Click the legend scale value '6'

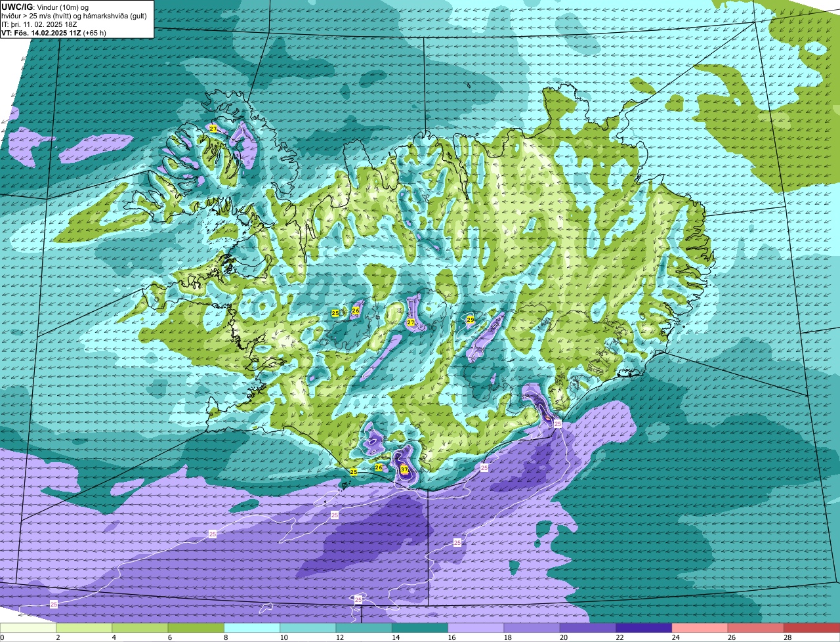170,637
